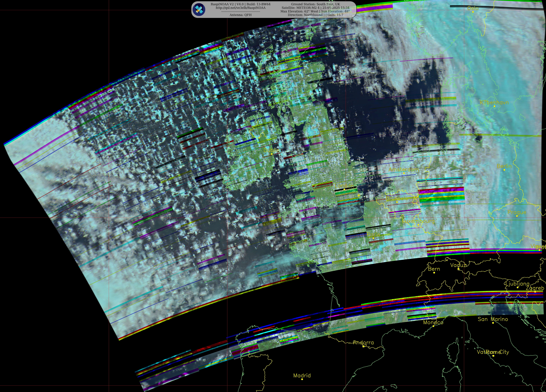
Task: Click the Brussels city label
Action: coord(397,198)
